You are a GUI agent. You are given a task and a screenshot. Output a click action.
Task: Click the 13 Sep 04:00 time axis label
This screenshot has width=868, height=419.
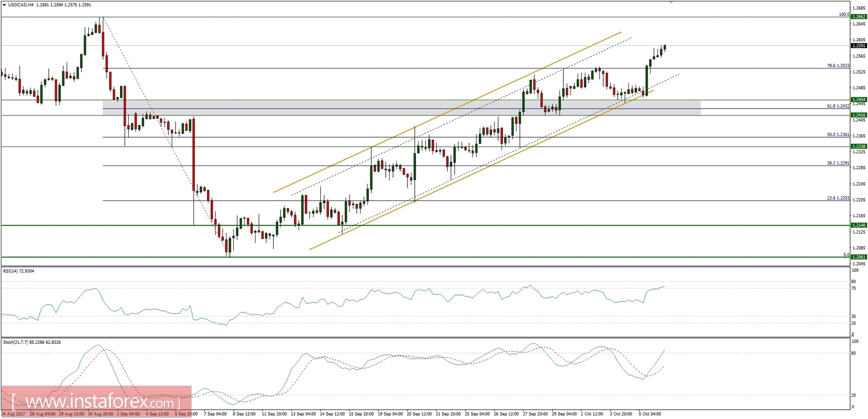tap(303, 414)
